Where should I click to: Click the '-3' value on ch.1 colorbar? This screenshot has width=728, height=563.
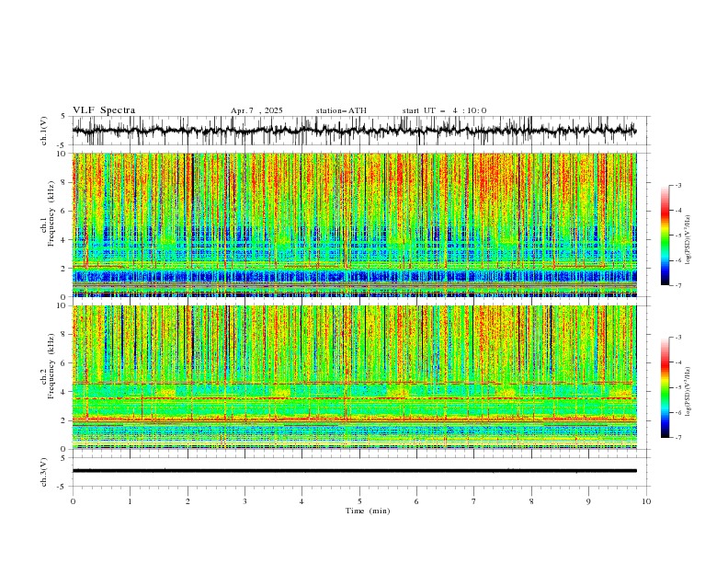click(x=677, y=185)
